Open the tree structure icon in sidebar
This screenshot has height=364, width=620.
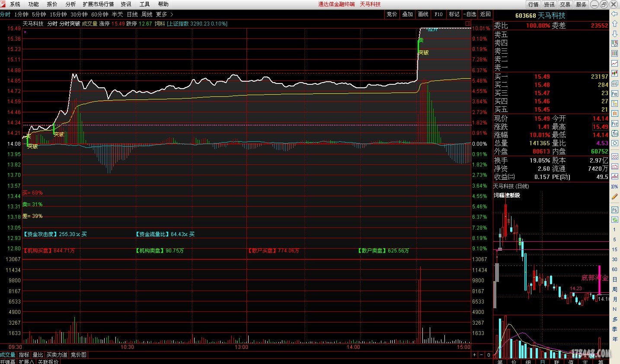pyautogui.click(x=614, y=103)
